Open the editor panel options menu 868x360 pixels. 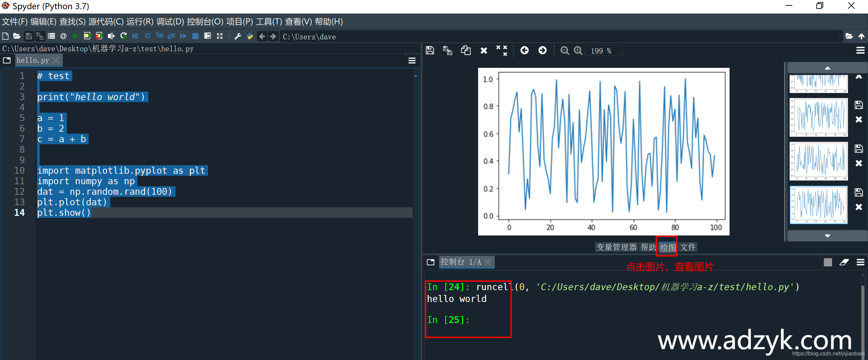(412, 60)
